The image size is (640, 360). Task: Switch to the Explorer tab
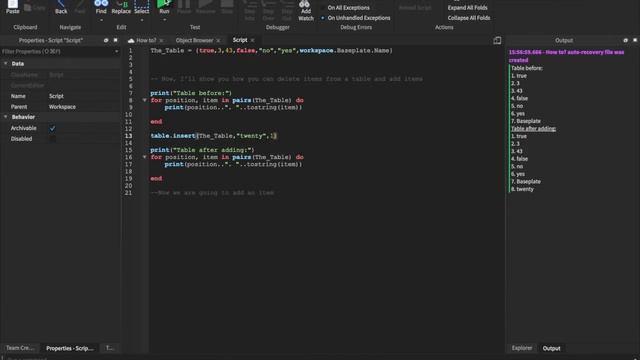[522, 348]
